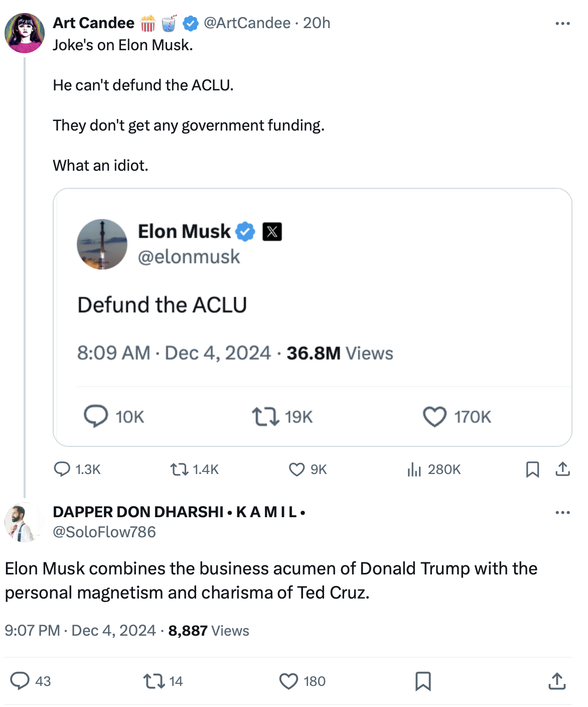Bookmark Art Candee's tweet

(532, 469)
